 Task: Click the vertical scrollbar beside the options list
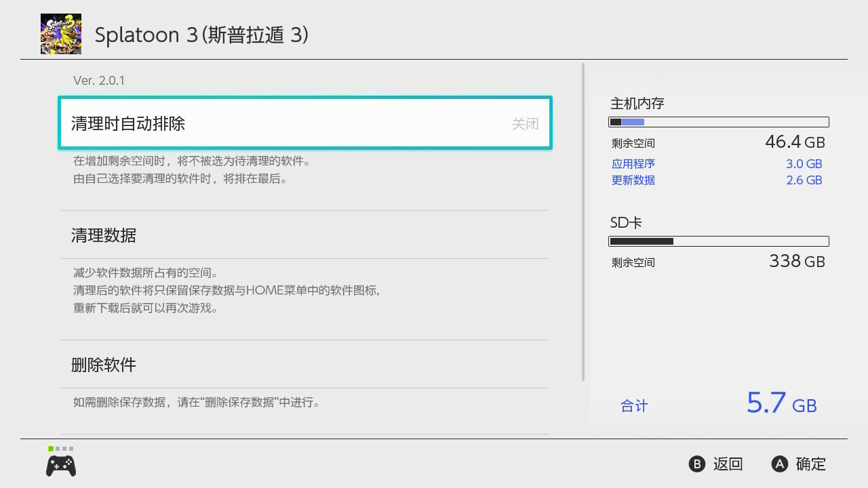pos(583,222)
